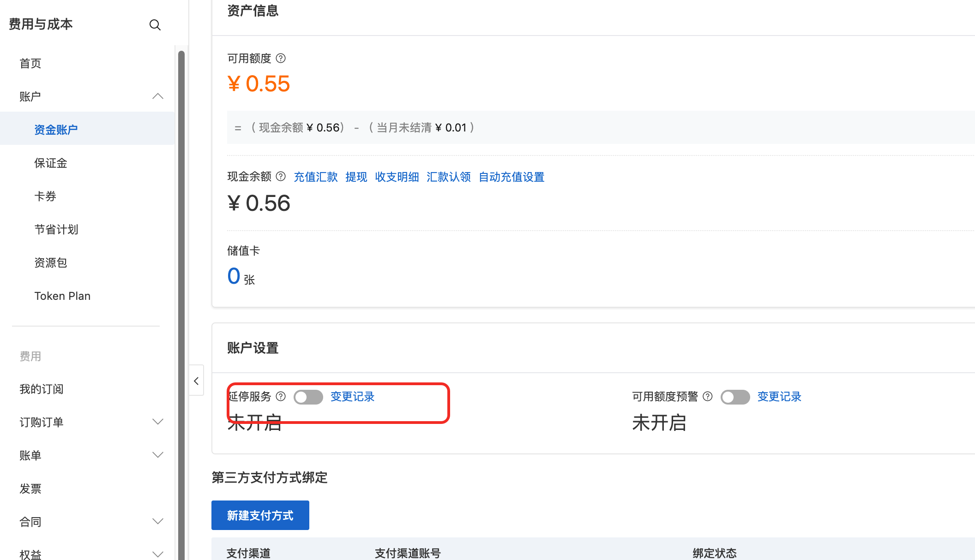Show the 可用额度预警 help question icon

pos(708,397)
